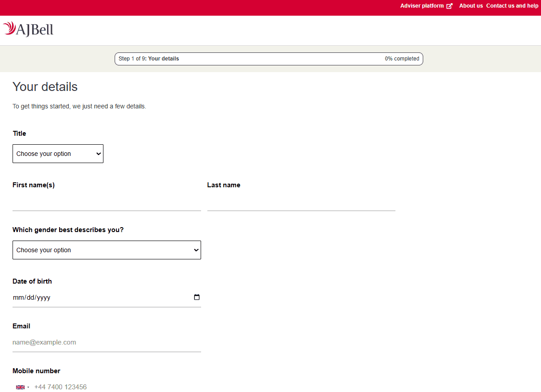Click into the First name(s) field
This screenshot has height=392, width=541.
click(107, 203)
